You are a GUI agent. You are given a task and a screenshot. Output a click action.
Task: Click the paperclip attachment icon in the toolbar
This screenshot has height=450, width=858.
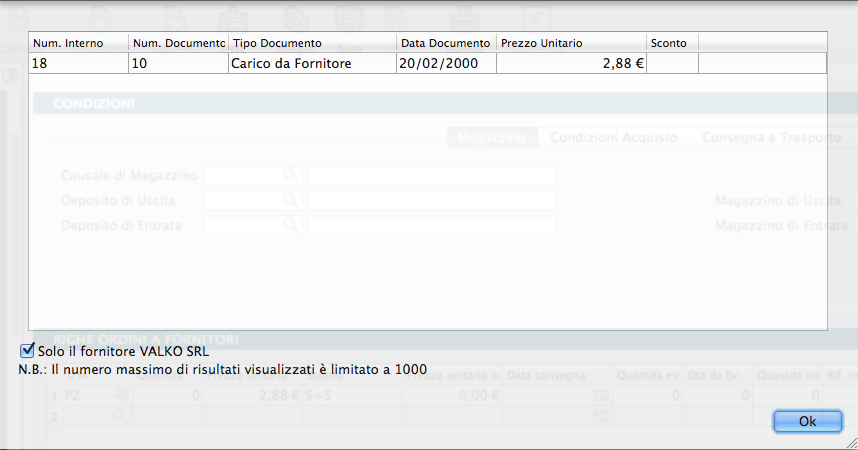(294, 17)
